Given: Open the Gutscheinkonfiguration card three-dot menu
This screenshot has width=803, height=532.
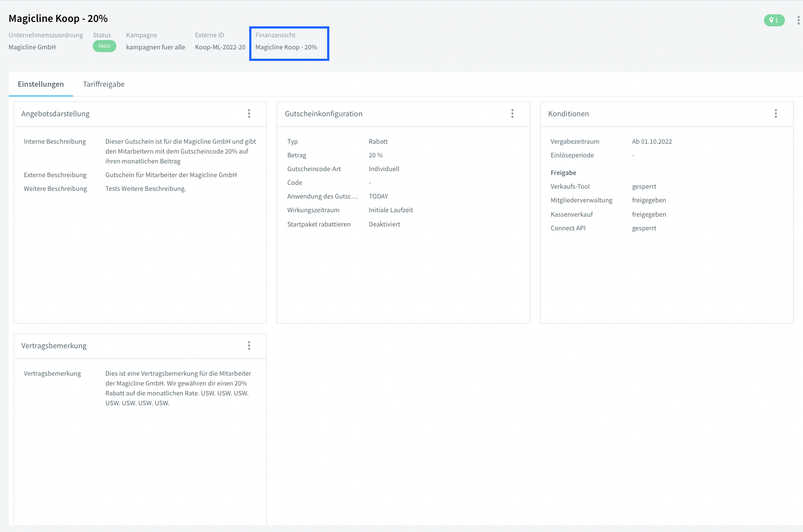Looking at the screenshot, I should pos(513,114).
